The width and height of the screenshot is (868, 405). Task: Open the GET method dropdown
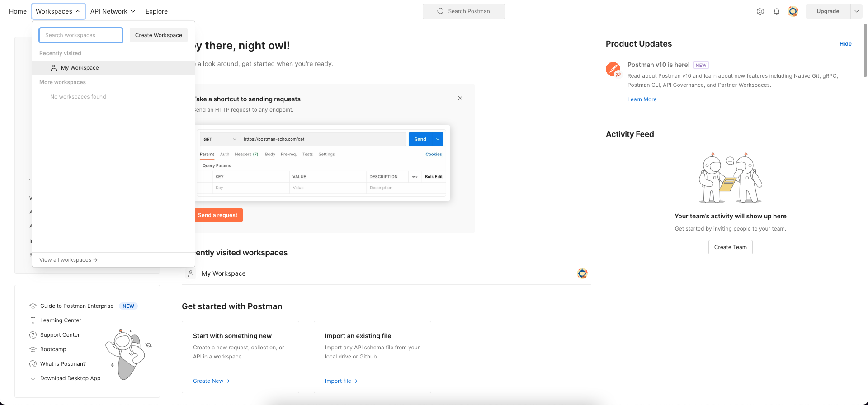click(x=220, y=139)
